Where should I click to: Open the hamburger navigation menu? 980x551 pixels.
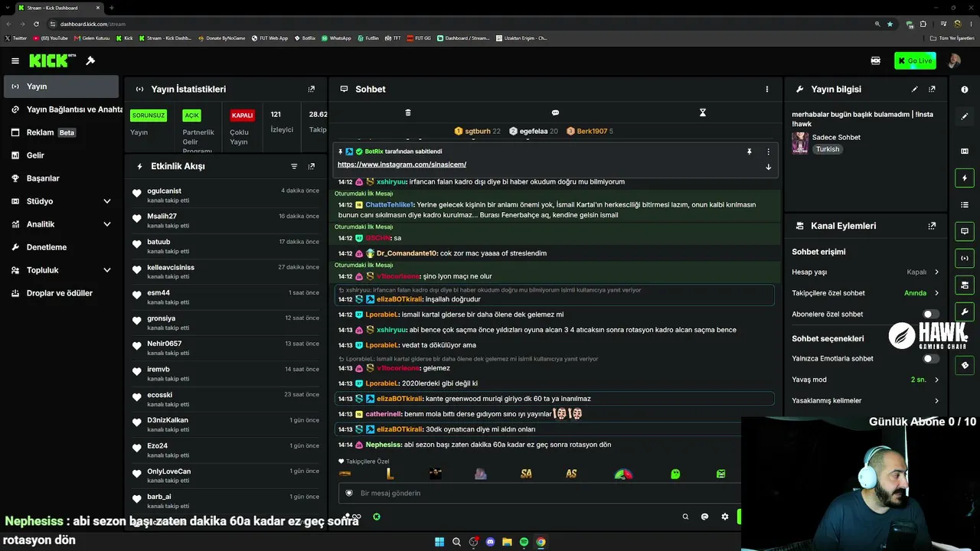click(x=15, y=60)
